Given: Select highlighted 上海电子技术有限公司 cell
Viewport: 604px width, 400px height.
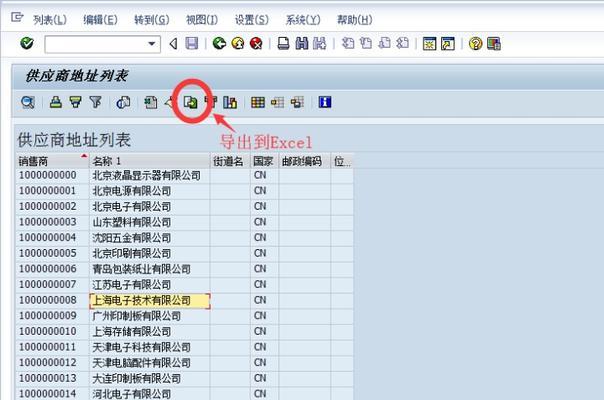Looking at the screenshot, I should click(149, 301).
